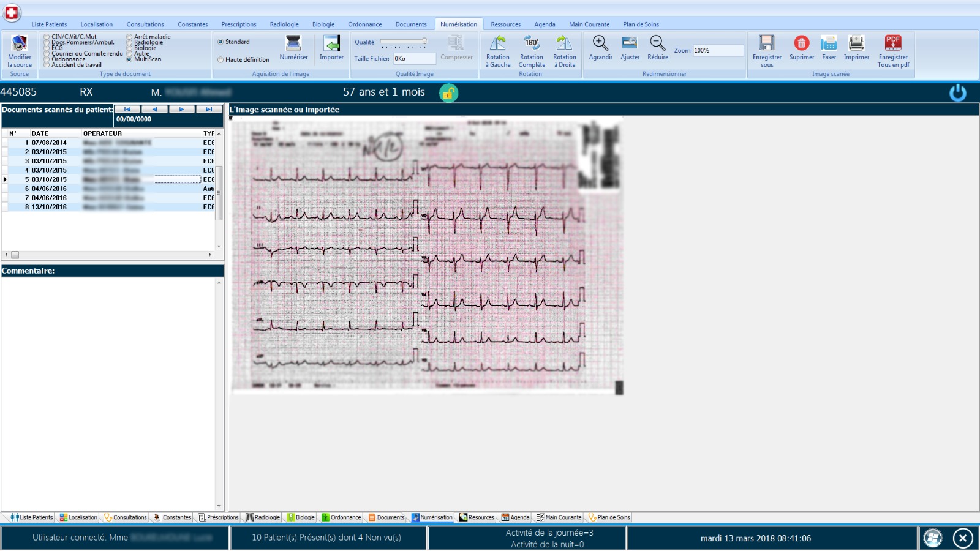Open Ordonnance in bottom tab bar
The height and width of the screenshot is (551, 980).
(x=341, y=518)
